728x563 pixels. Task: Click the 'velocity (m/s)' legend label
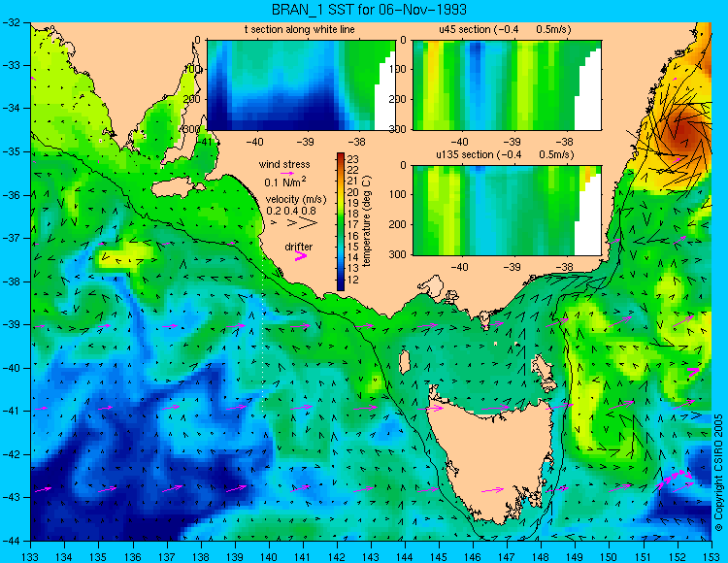pyautogui.click(x=296, y=200)
